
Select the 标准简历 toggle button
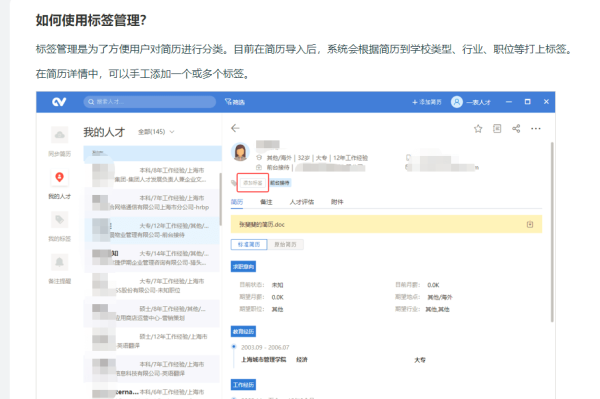coord(249,244)
